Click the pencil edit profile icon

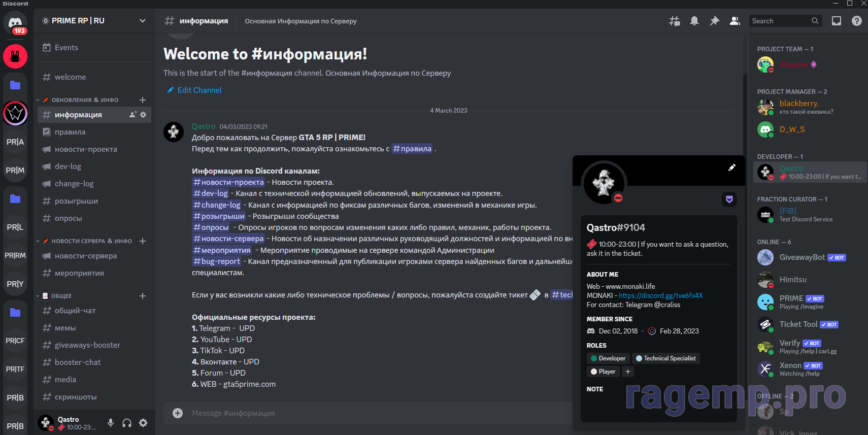coord(732,168)
